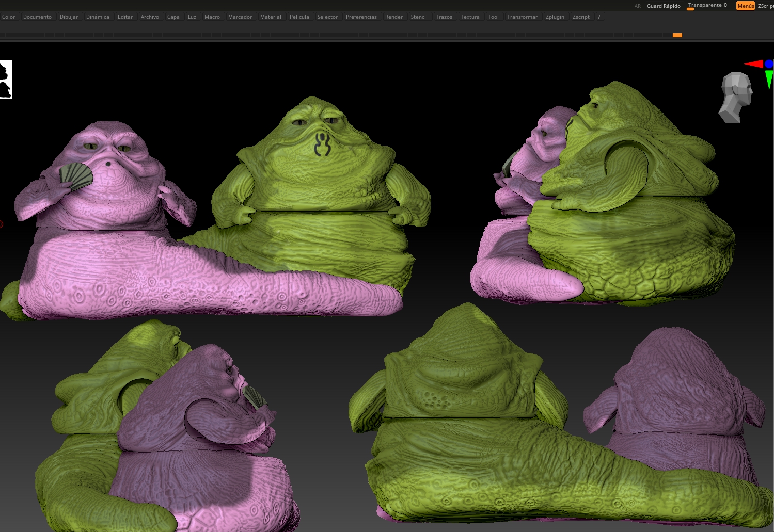Open the Render menu
This screenshot has width=774, height=532.
pos(394,17)
